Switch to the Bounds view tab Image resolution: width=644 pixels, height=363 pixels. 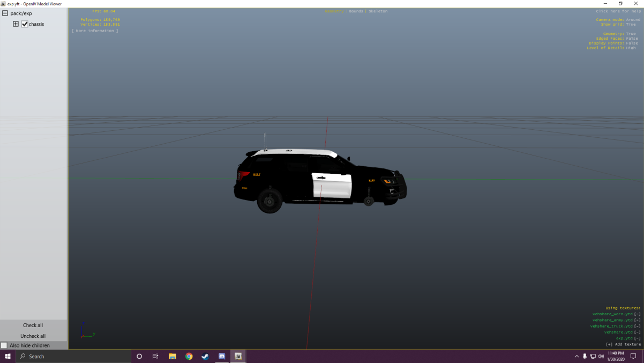[356, 11]
